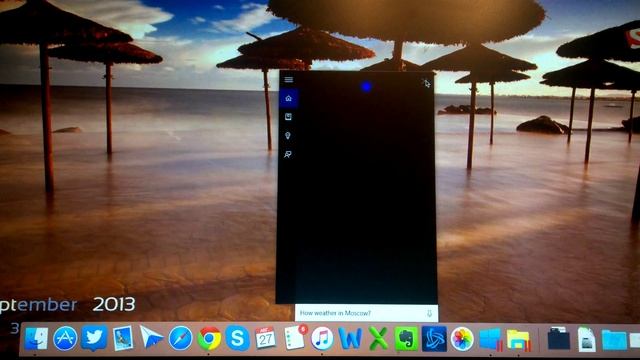Click the "How weather in Moscow?" search field

[367, 313]
